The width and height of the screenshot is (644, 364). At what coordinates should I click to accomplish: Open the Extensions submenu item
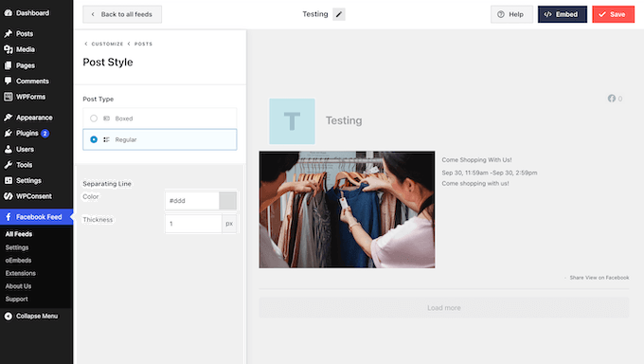[21, 273]
